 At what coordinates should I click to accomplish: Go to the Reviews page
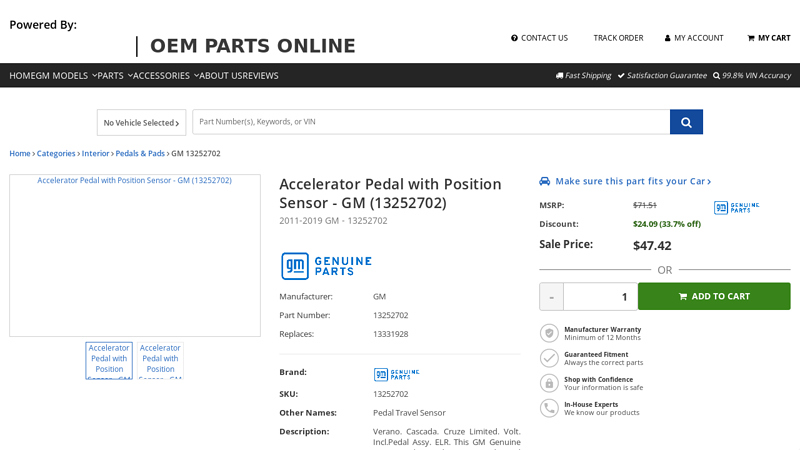click(260, 76)
